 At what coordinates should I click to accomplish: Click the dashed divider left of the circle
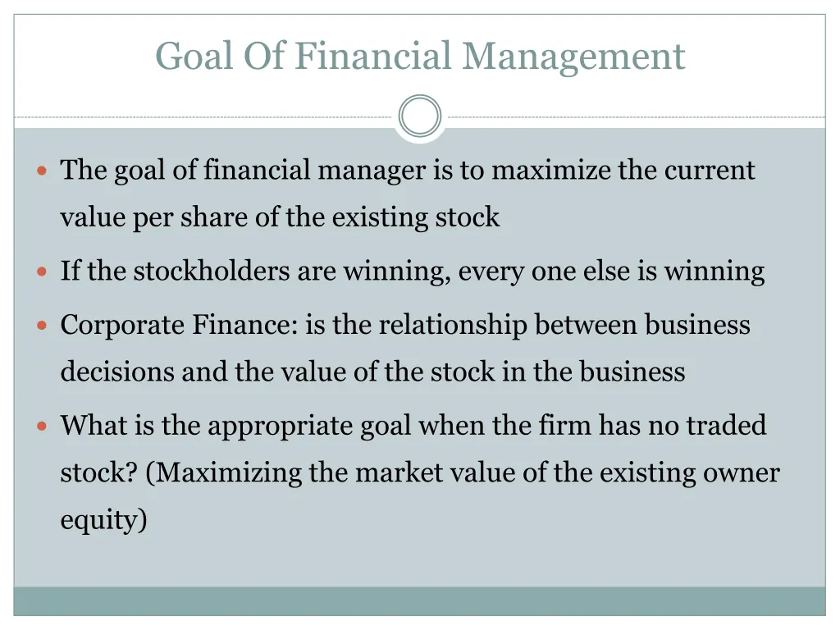coord(205,117)
